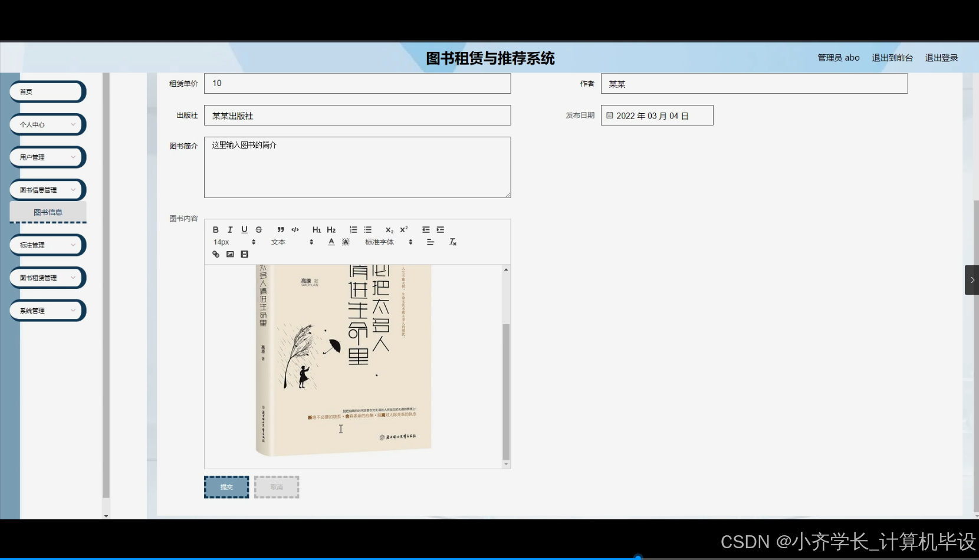
Task: Expand 个人中心 sidebar menu
Action: click(x=48, y=124)
